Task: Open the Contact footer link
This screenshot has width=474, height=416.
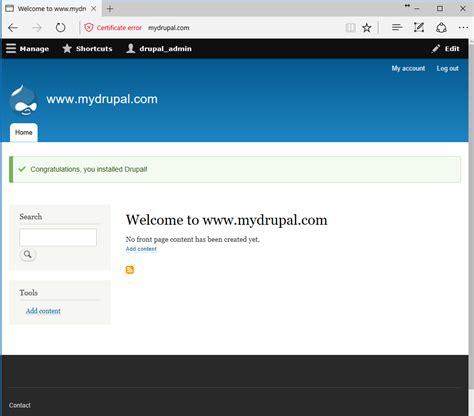Action: (20, 405)
